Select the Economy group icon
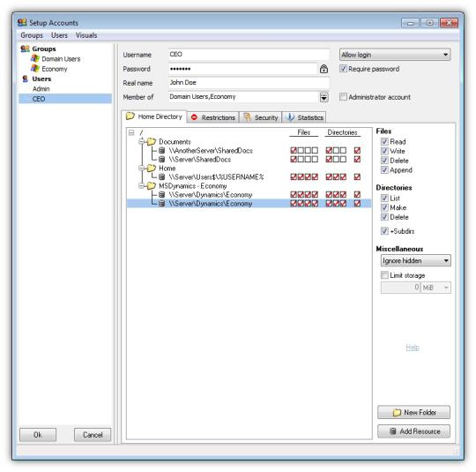Viewport: 476px width, 472px height. (35, 69)
